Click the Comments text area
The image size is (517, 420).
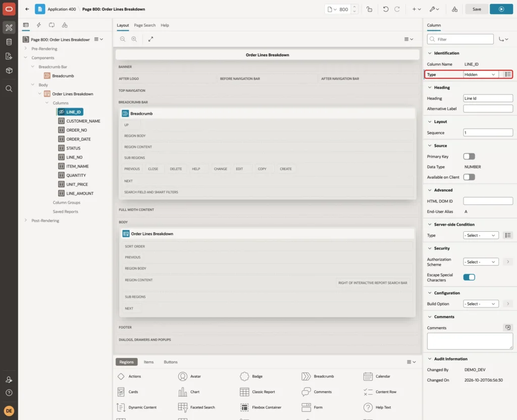pyautogui.click(x=470, y=341)
